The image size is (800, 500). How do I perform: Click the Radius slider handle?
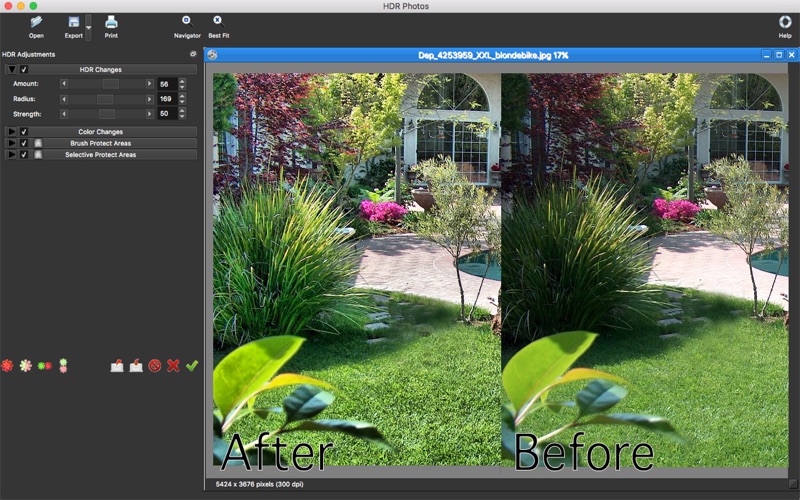pos(105,99)
